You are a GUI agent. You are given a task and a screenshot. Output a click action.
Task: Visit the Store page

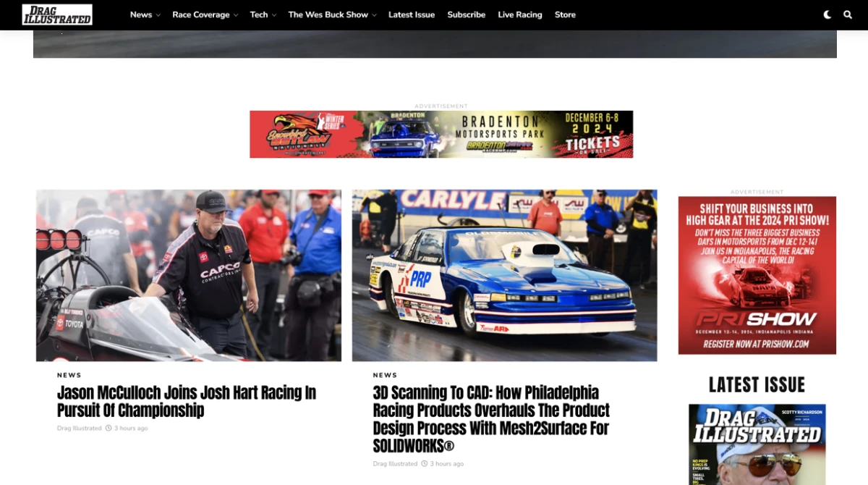coord(565,14)
